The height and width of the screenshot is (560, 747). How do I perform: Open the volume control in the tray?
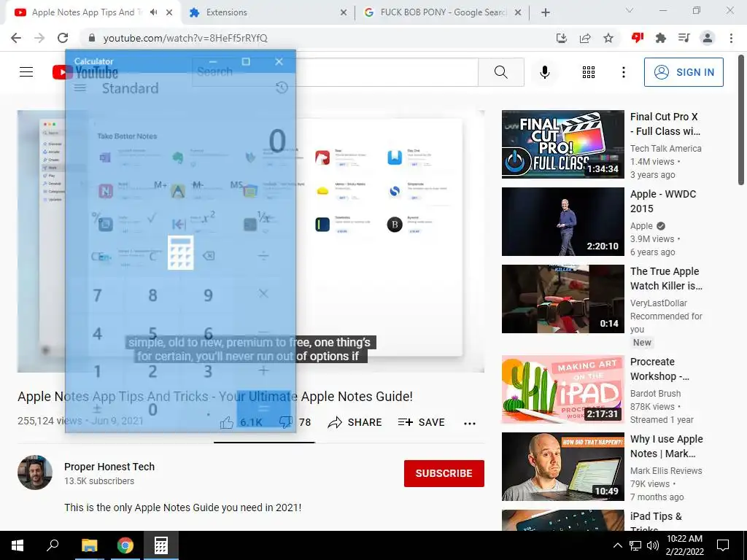[653, 545]
